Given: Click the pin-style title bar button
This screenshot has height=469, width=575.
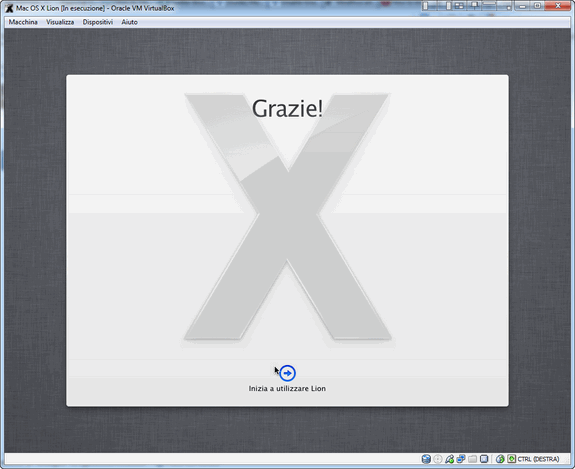Looking at the screenshot, I should pyautogui.click(x=474, y=6).
